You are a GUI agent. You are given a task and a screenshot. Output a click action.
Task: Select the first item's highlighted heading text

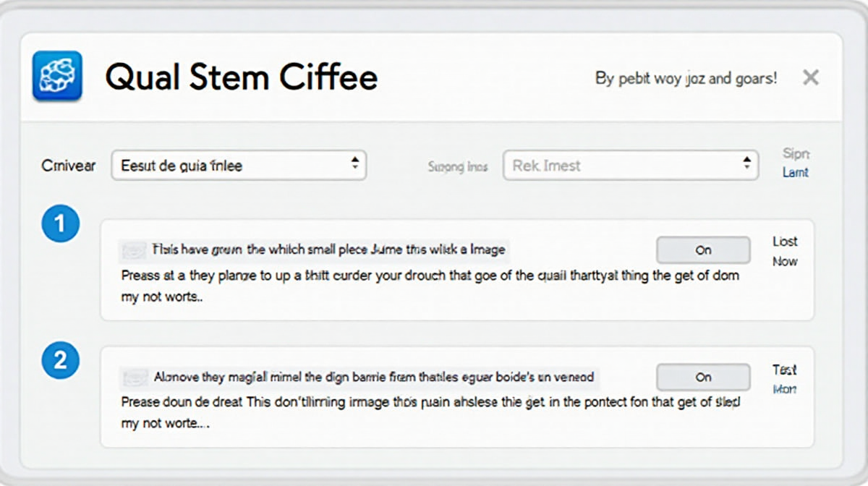[x=328, y=250]
